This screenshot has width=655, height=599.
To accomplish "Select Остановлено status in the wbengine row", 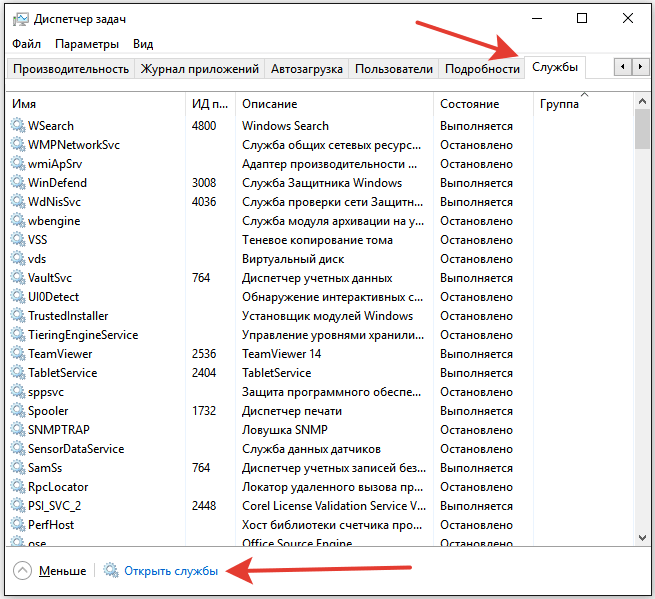I will 476,221.
